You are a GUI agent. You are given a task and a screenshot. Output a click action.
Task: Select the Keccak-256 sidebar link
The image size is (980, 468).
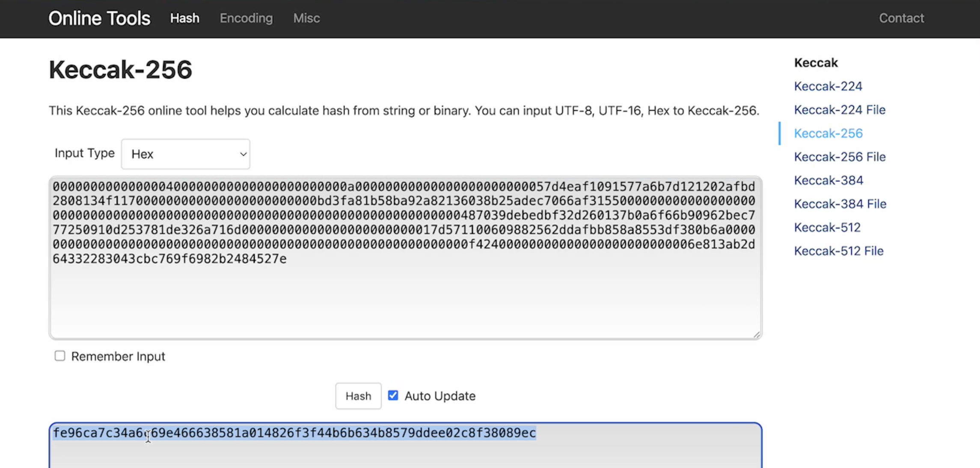(x=828, y=133)
